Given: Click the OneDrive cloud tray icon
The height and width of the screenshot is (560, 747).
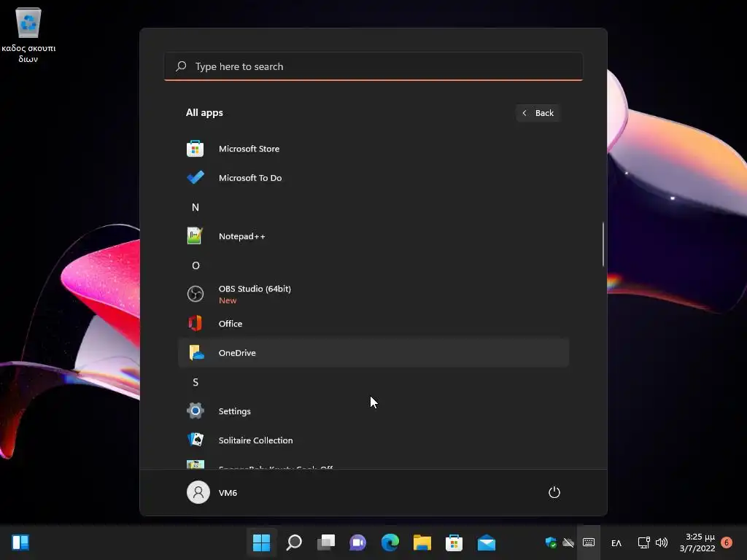Looking at the screenshot, I should tap(568, 542).
